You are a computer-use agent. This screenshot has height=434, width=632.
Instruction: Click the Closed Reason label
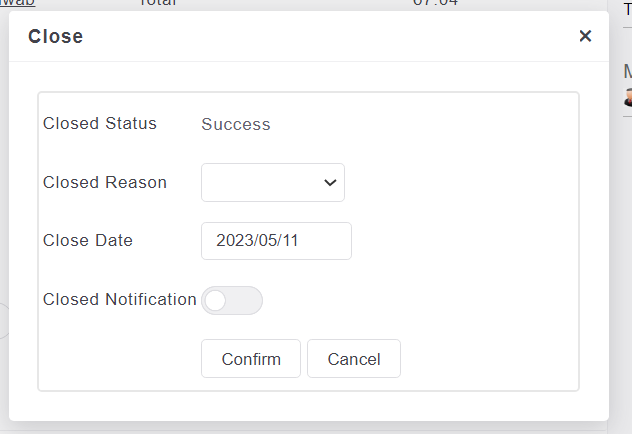[x=105, y=182]
